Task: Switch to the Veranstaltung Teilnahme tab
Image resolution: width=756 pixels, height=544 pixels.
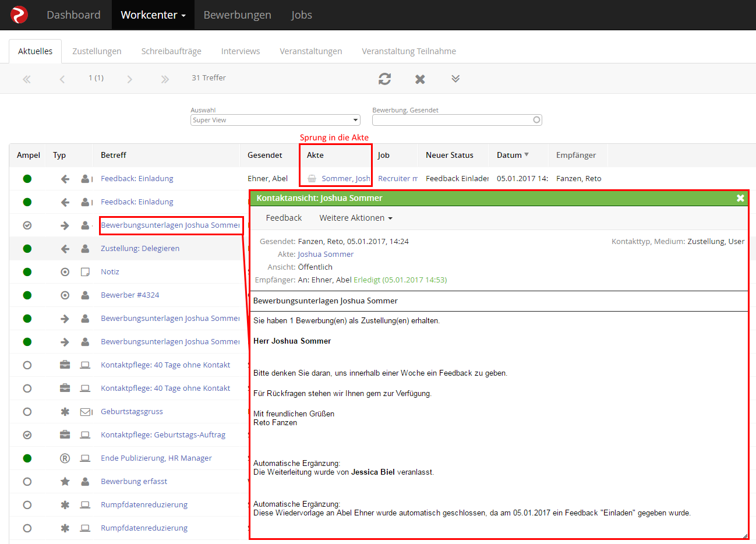Action: (x=409, y=51)
